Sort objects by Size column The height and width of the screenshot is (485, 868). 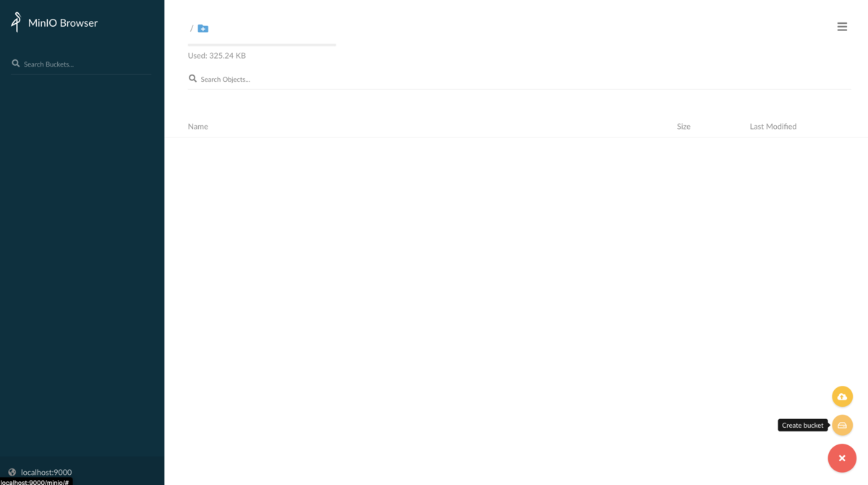pyautogui.click(x=684, y=126)
